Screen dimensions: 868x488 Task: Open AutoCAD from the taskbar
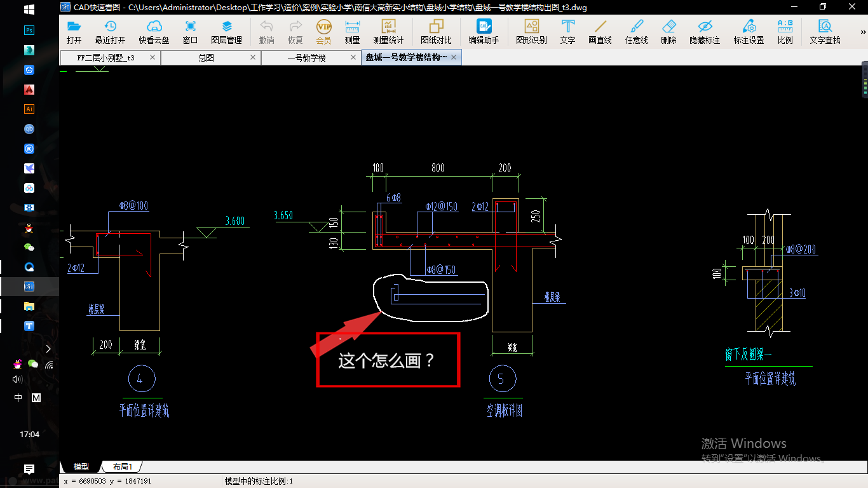click(x=29, y=89)
